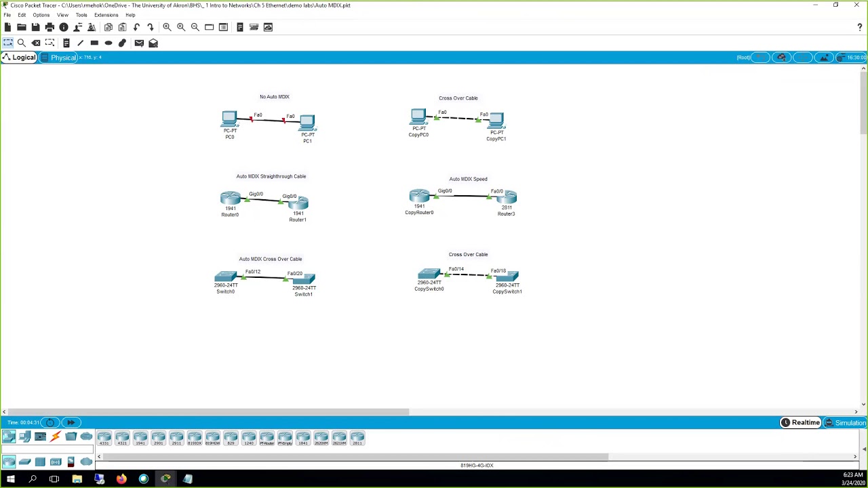Activate the Inspect magnifier tool

(22, 43)
